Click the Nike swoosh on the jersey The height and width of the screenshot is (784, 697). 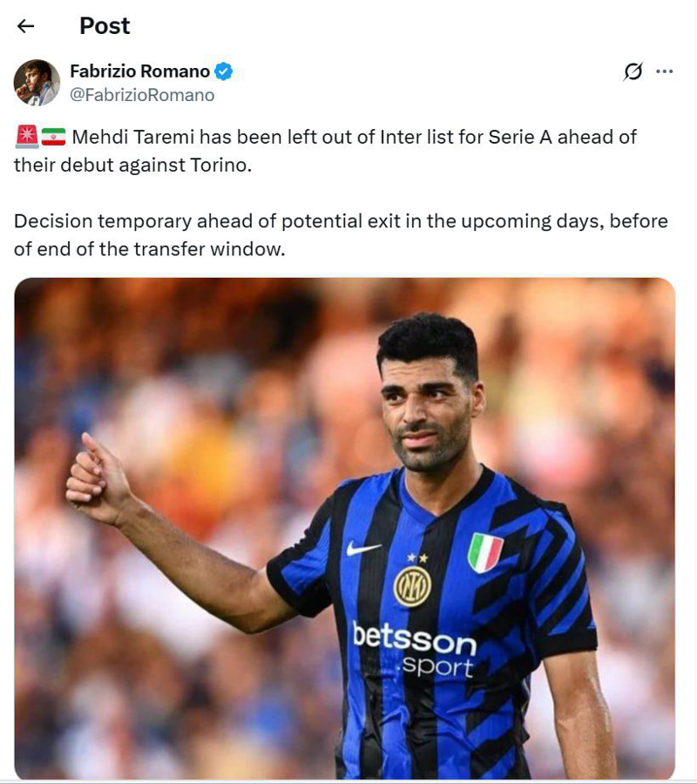click(x=363, y=549)
